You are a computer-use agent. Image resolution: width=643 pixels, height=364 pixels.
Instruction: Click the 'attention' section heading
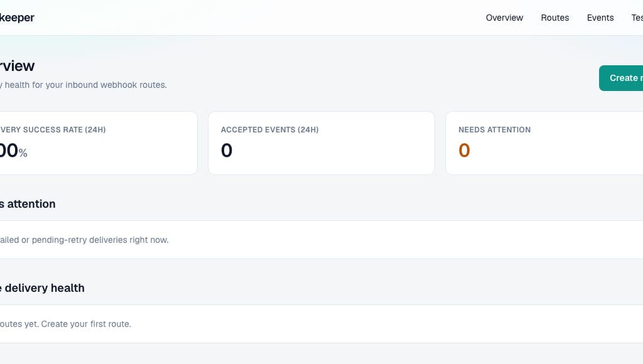click(28, 204)
